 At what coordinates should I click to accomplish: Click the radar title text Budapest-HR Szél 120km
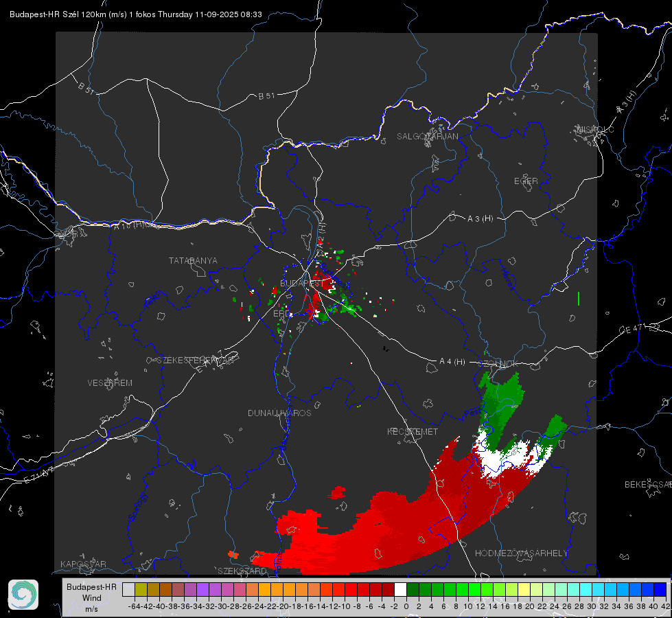[58, 14]
